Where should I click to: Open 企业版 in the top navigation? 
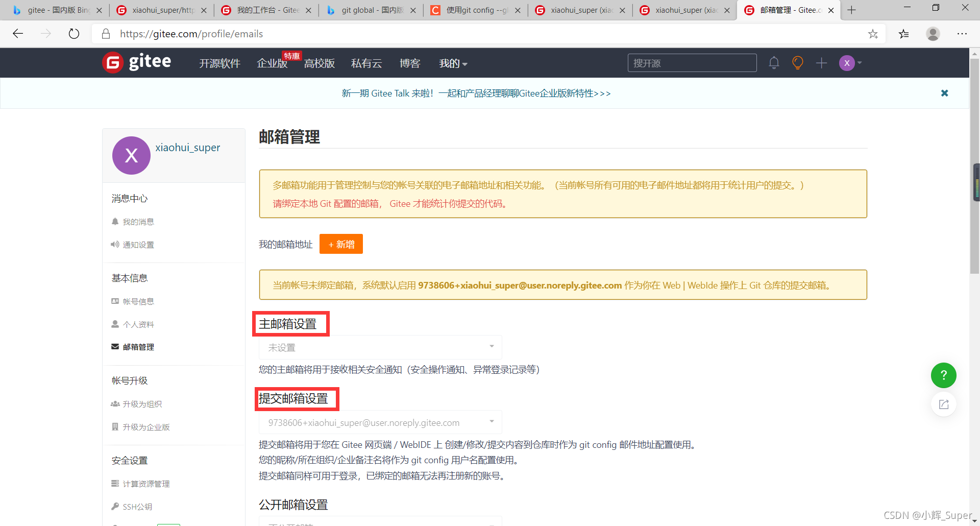(x=272, y=63)
